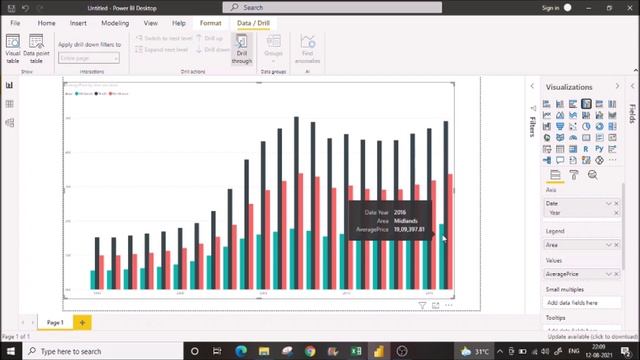Screen dimensions: 640x360
Task: Open the Entire page drill filter combo box
Action: click(x=89, y=58)
